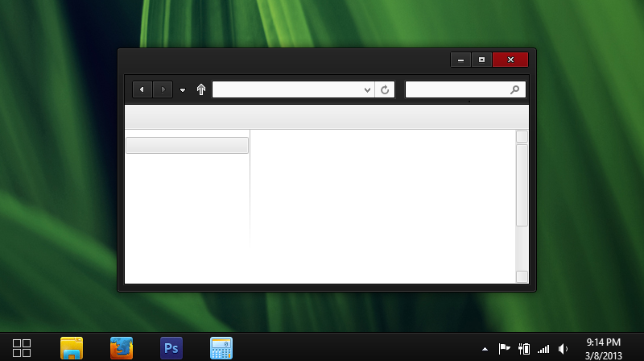The image size is (644, 361).
Task: Expand the address bar history chevron
Action: pos(367,89)
